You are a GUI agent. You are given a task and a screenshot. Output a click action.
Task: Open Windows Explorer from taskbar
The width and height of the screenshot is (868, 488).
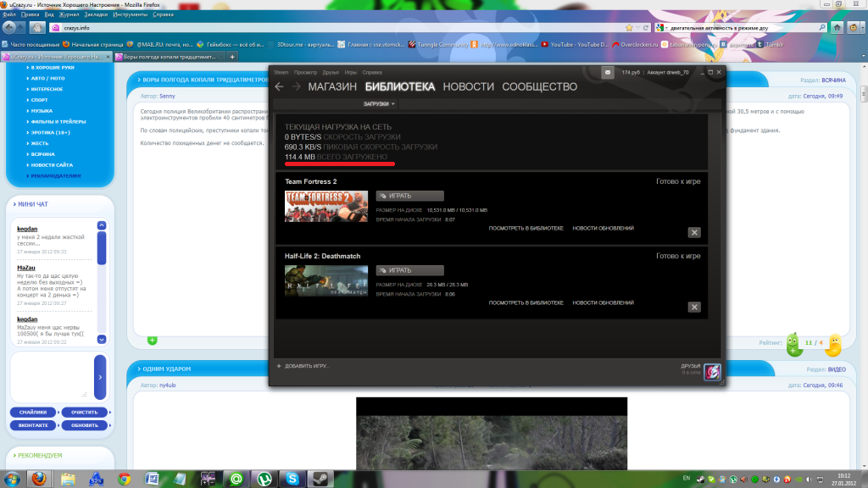coord(68,479)
